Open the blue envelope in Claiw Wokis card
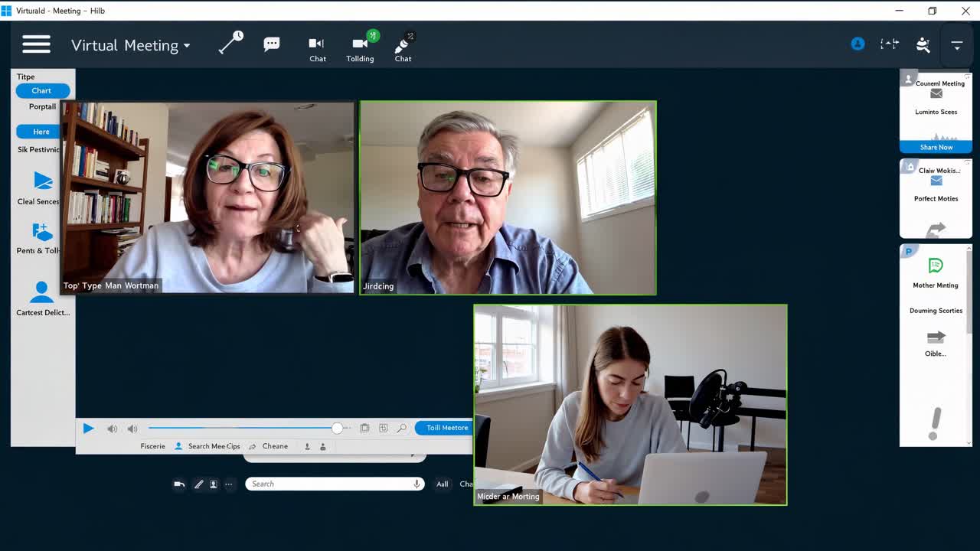980x551 pixels. click(936, 181)
